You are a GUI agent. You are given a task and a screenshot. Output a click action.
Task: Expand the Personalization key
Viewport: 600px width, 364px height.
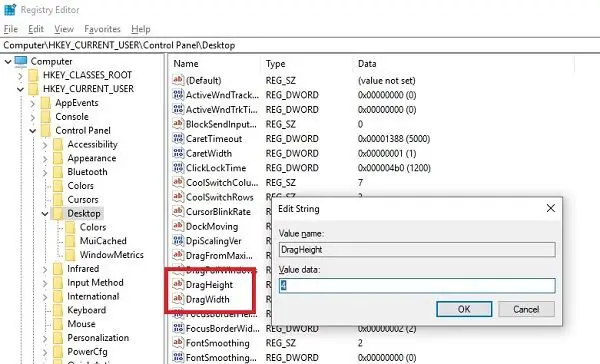(45, 338)
